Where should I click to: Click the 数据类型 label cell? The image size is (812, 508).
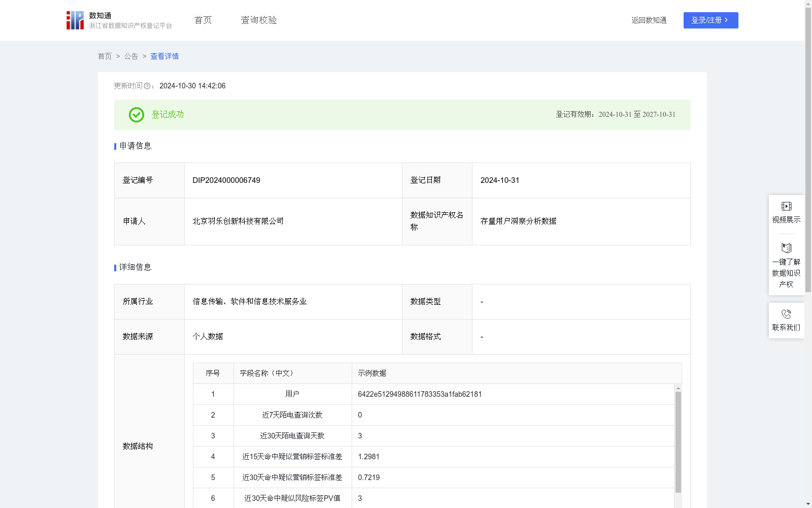point(437,302)
